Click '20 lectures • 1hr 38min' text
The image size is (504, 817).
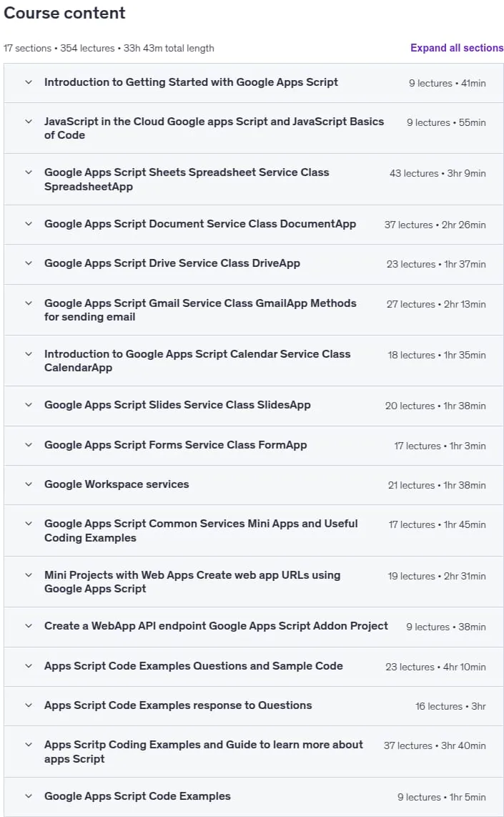(436, 406)
